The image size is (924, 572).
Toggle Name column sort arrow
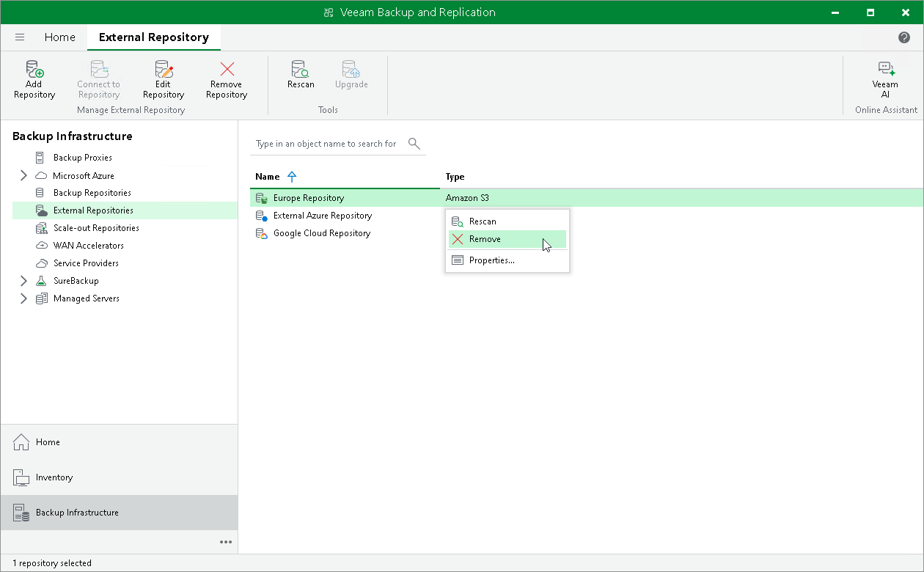pos(292,177)
